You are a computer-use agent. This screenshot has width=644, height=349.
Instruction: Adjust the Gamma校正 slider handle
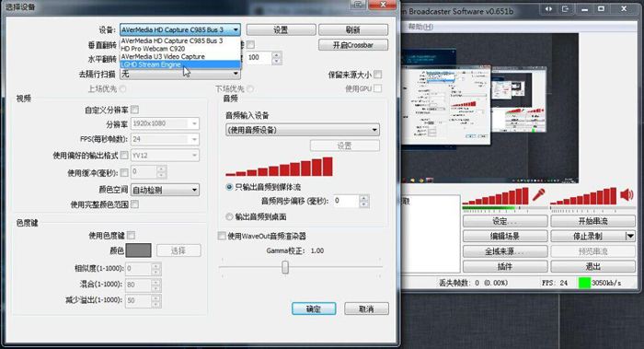285,267
